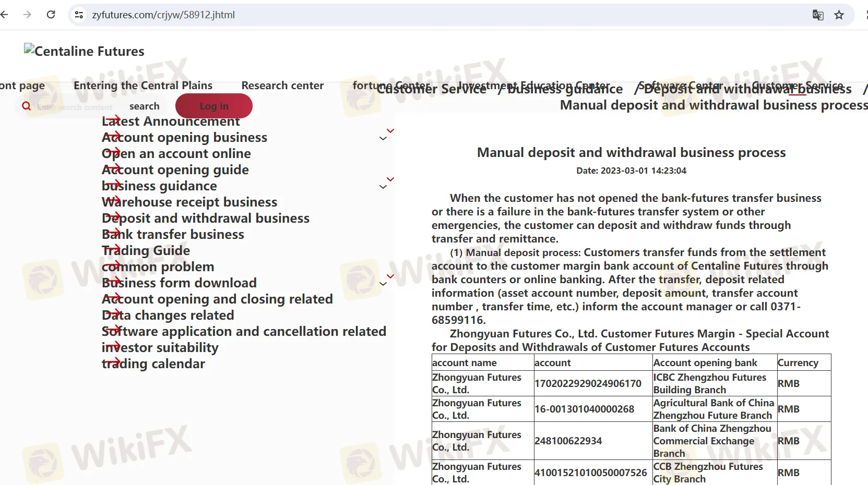Viewport: 868px width, 485px height.
Task: Click the browser forward arrow
Action: click(x=28, y=15)
